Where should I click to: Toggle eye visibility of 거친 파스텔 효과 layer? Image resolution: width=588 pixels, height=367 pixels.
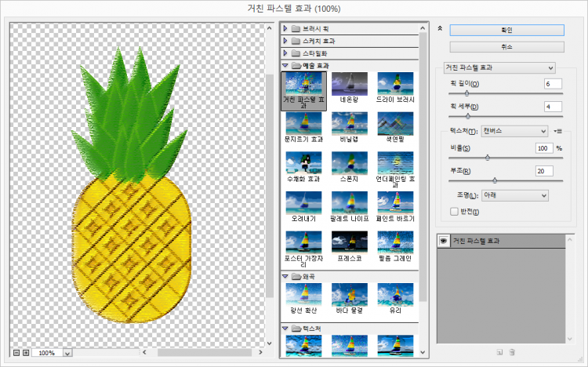(443, 241)
